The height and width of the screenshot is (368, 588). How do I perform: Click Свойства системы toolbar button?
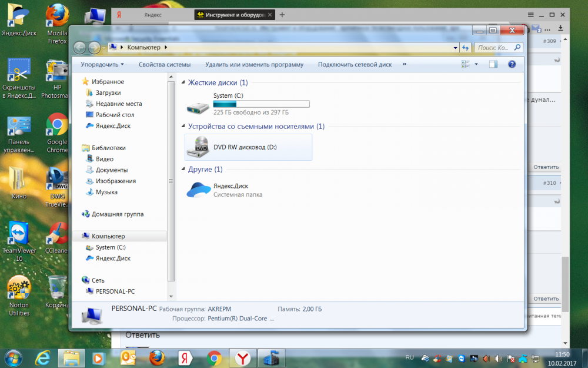pos(165,64)
